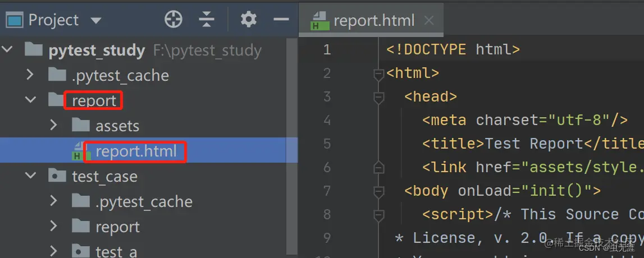This screenshot has width=644, height=258.
Task: Open the Project view dropdown
Action: [95, 20]
